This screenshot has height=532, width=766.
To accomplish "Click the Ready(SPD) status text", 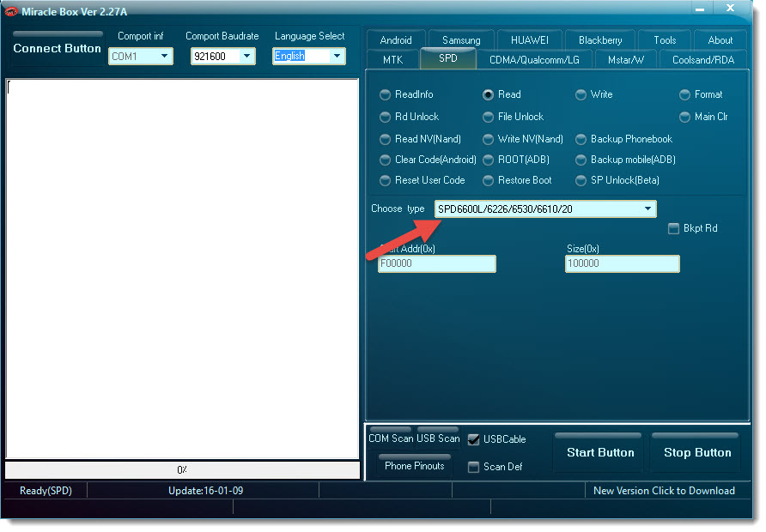I will tap(46, 491).
